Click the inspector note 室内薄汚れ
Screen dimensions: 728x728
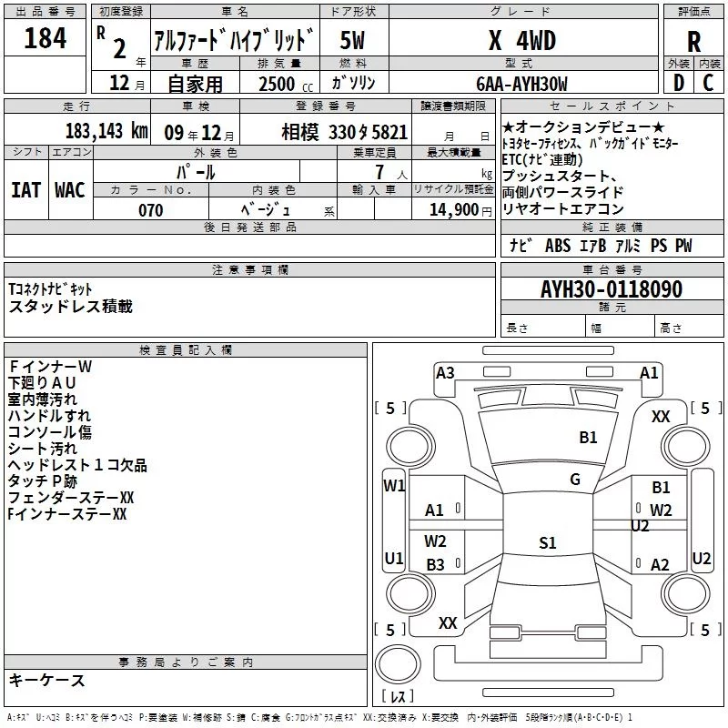(42, 399)
